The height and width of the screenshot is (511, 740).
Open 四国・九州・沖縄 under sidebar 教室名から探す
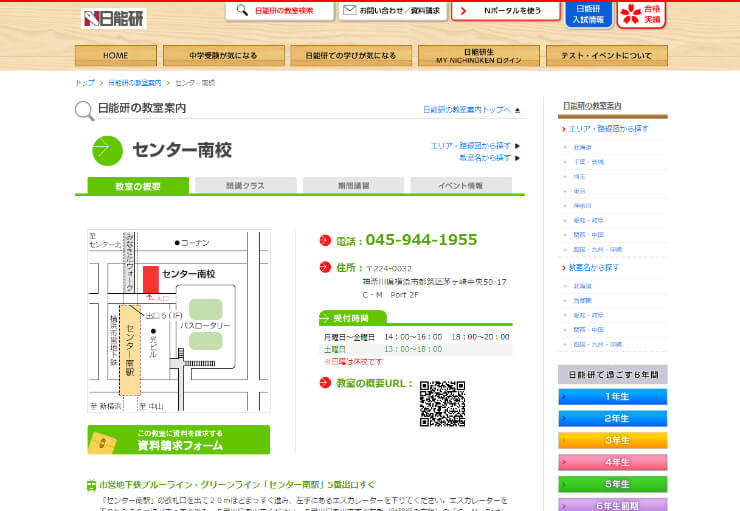click(597, 344)
